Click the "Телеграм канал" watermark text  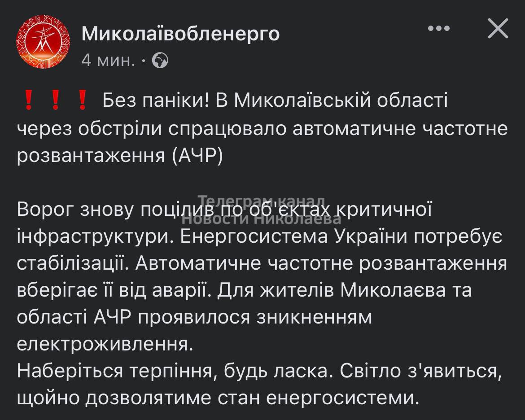point(262,201)
